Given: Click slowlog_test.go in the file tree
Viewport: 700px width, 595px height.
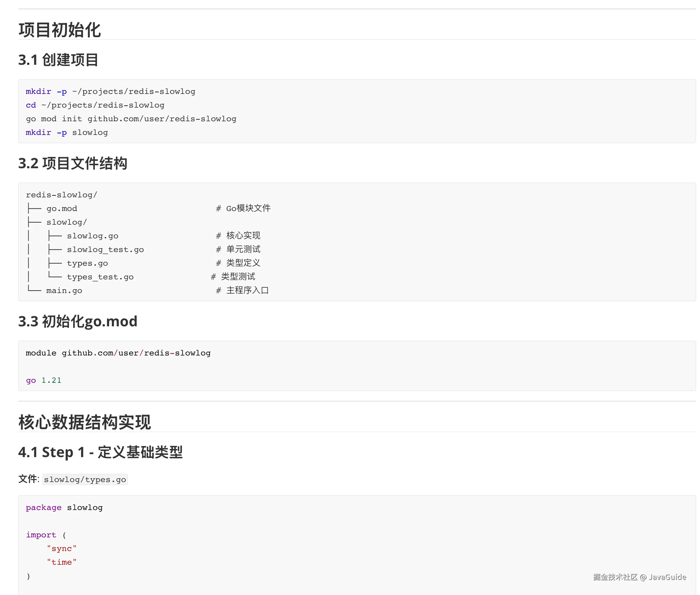Looking at the screenshot, I should (105, 250).
